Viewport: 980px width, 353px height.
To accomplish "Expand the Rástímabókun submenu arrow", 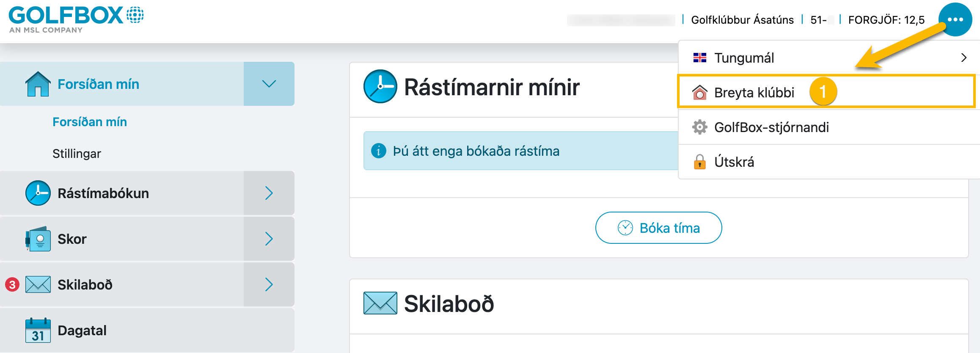I will point(269,193).
